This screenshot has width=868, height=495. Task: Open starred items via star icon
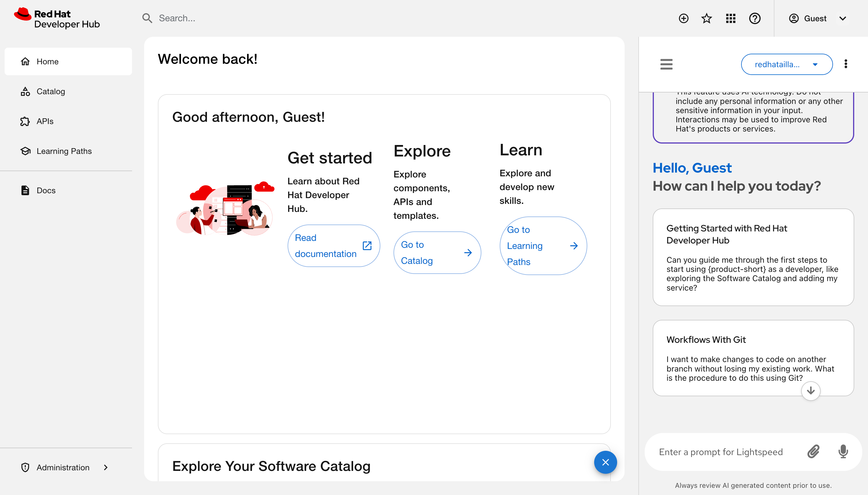pyautogui.click(x=707, y=18)
